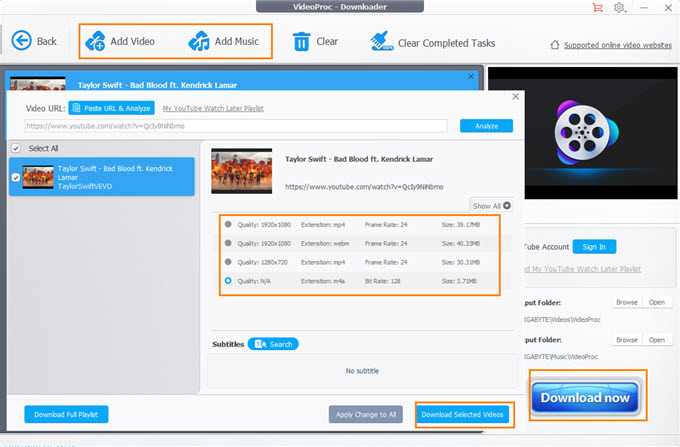
Task: Click the video URL text under Bad Blood title
Action: tap(364, 187)
